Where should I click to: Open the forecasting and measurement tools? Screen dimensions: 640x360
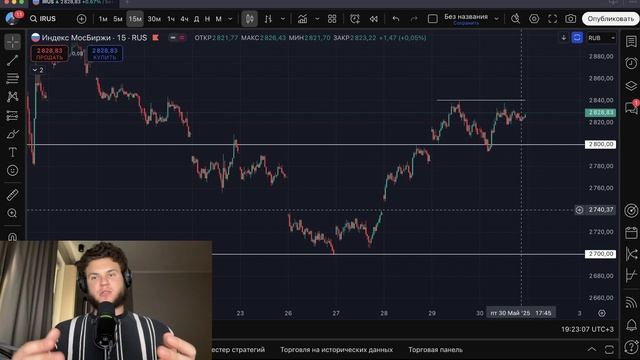pyautogui.click(x=13, y=116)
